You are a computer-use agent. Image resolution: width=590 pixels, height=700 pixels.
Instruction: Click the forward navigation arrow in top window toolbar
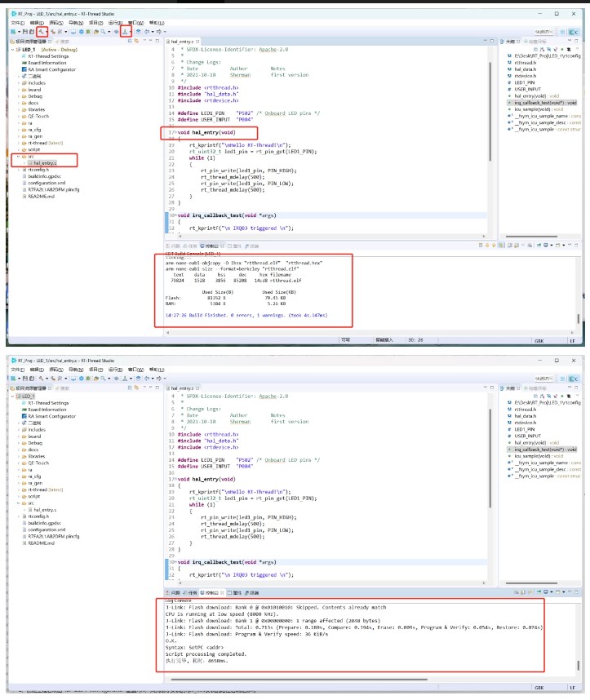(159, 32)
